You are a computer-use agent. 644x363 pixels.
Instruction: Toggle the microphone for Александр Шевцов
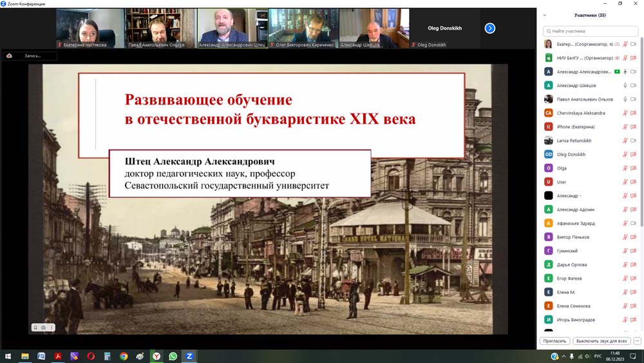(x=625, y=86)
